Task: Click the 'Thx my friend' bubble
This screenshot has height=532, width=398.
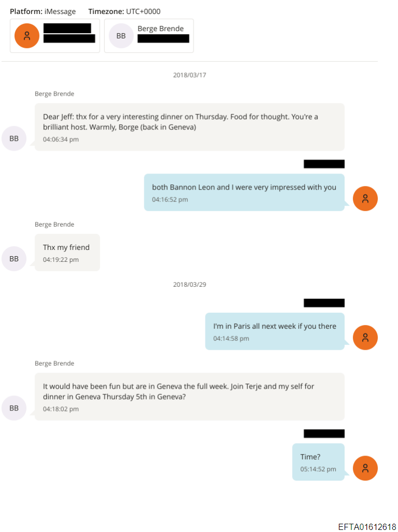Action: click(67, 252)
